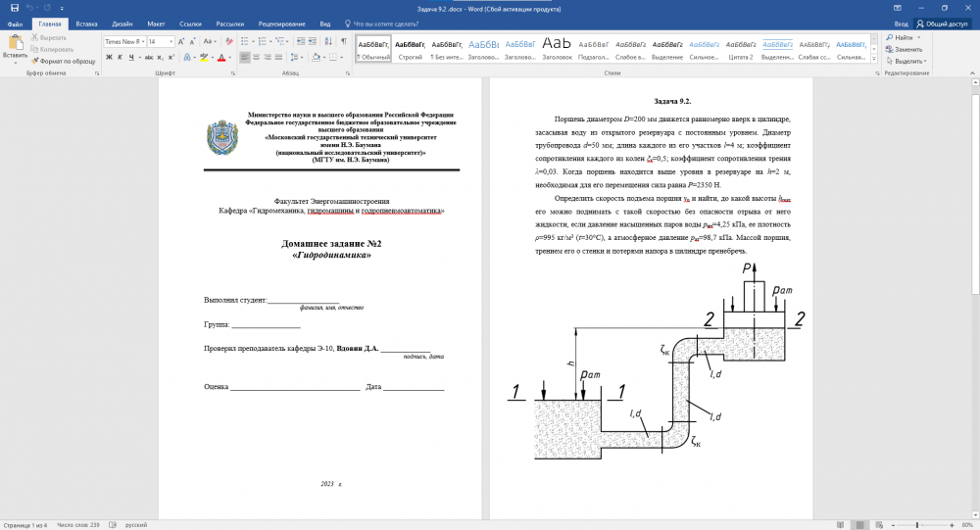Open the Times New Roman font dropdown
This screenshot has height=530, width=980.
pyautogui.click(x=141, y=42)
